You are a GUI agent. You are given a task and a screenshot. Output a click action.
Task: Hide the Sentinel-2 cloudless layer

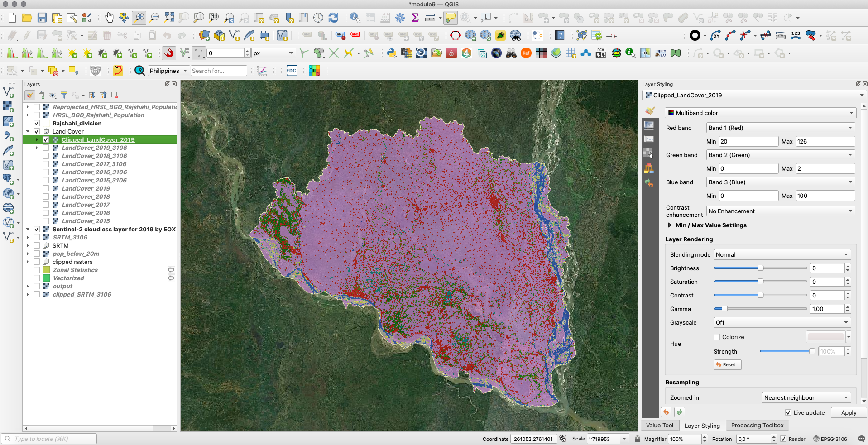[37, 229]
